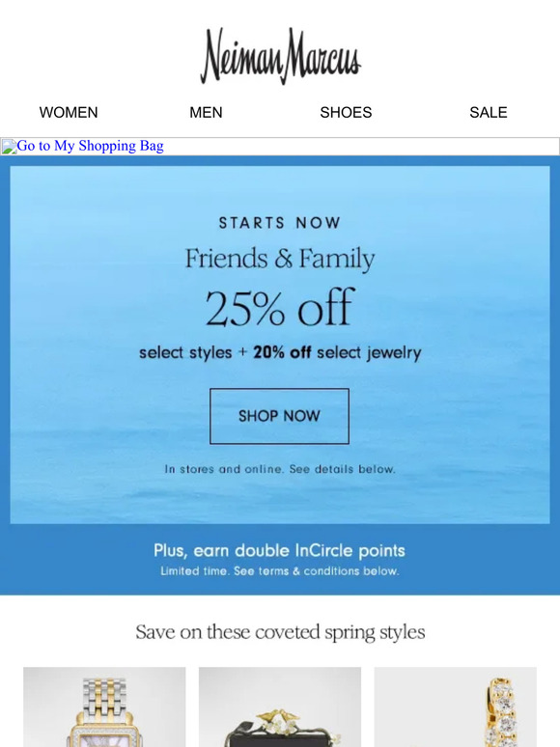Image resolution: width=560 pixels, height=747 pixels.
Task: Click the broken shopping bag image icon
Action: 9,147
